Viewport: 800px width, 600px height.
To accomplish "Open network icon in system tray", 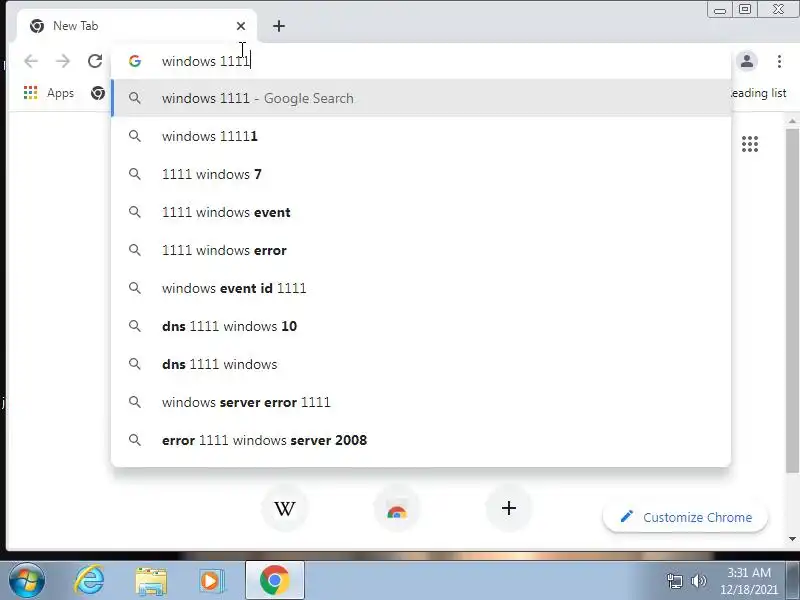I will (675, 581).
